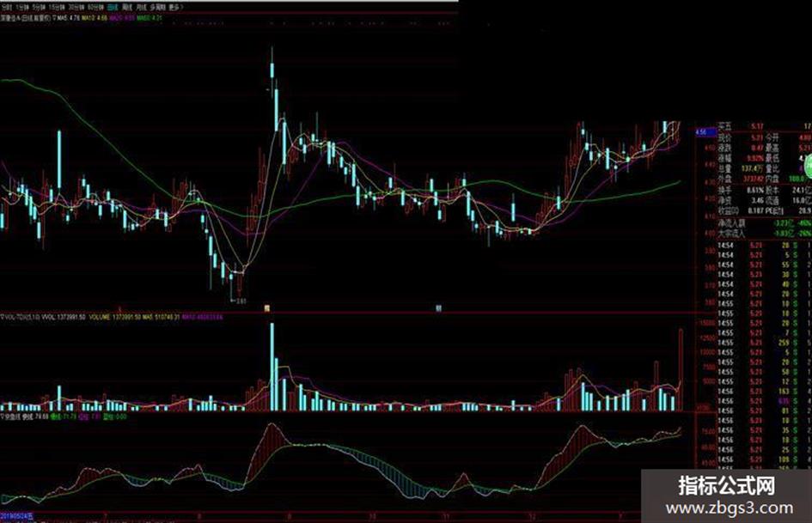
Task: Click the 总量 total volume value
Action: [x=753, y=169]
